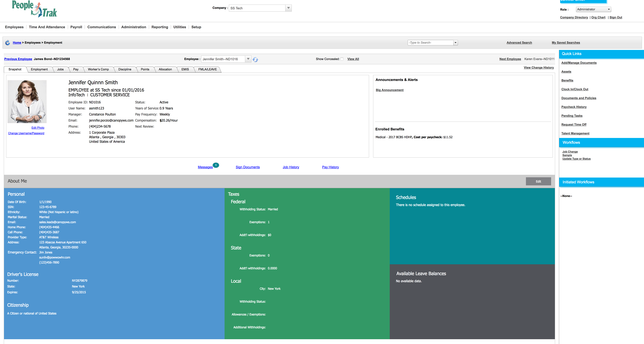Open the Company dropdown showing SS Tech
The image size is (644, 344).
coord(288,8)
